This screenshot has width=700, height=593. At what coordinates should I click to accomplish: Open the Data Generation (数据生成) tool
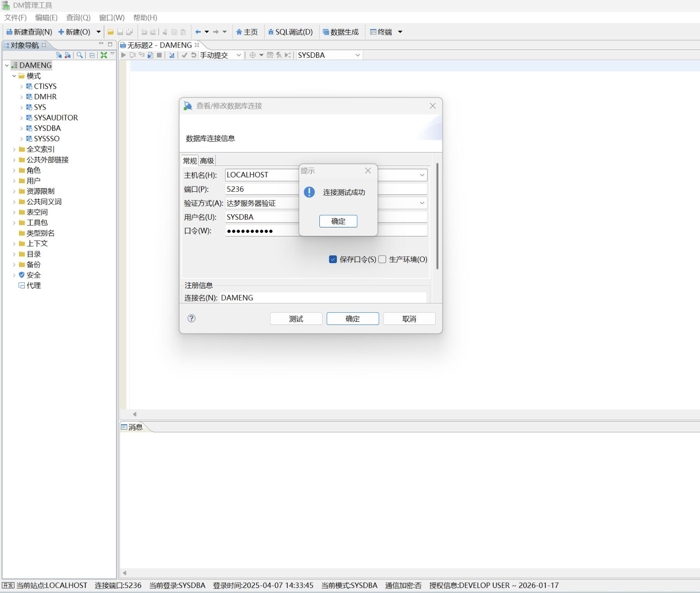tap(341, 32)
